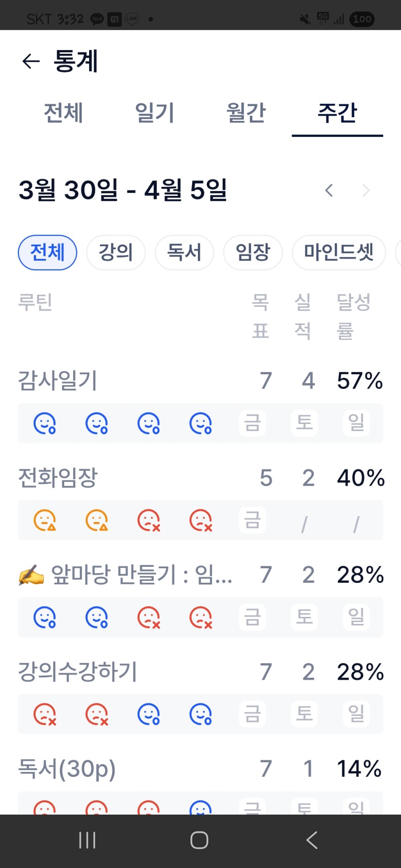Switch to the 월간 tab

click(x=246, y=113)
